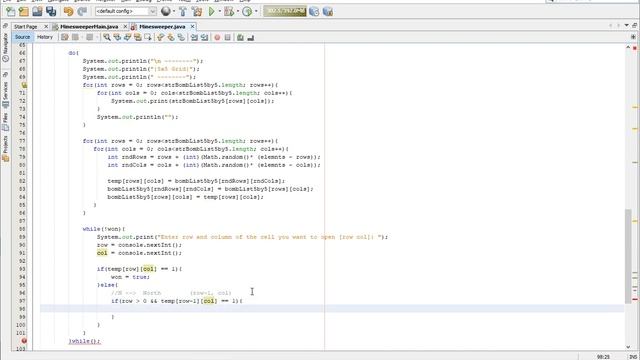Screen dimensions: 640x360
Task: Open the default config combo box
Action: click(126, 11)
